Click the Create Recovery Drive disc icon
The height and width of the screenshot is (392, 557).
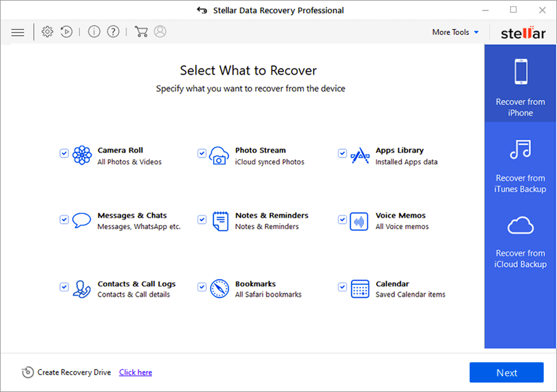click(x=27, y=372)
